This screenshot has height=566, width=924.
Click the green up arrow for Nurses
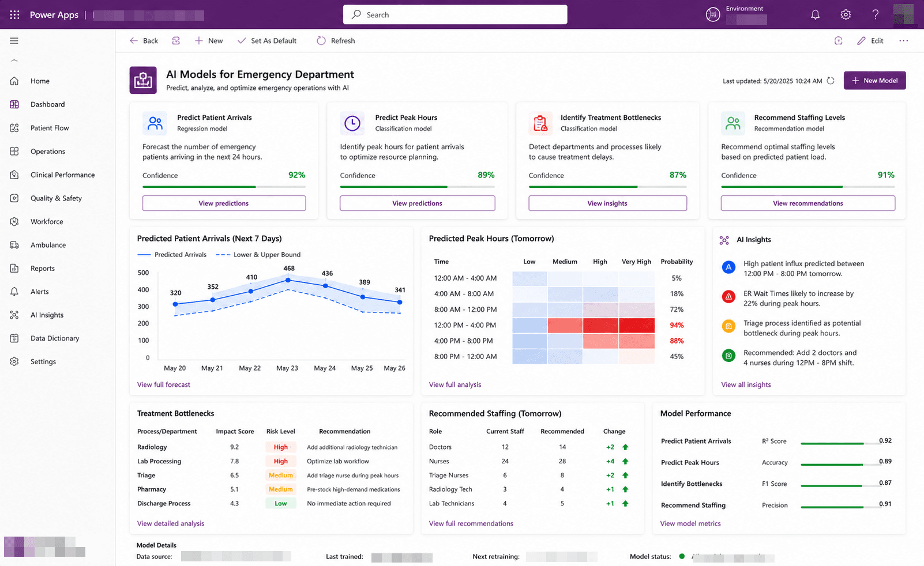click(625, 461)
